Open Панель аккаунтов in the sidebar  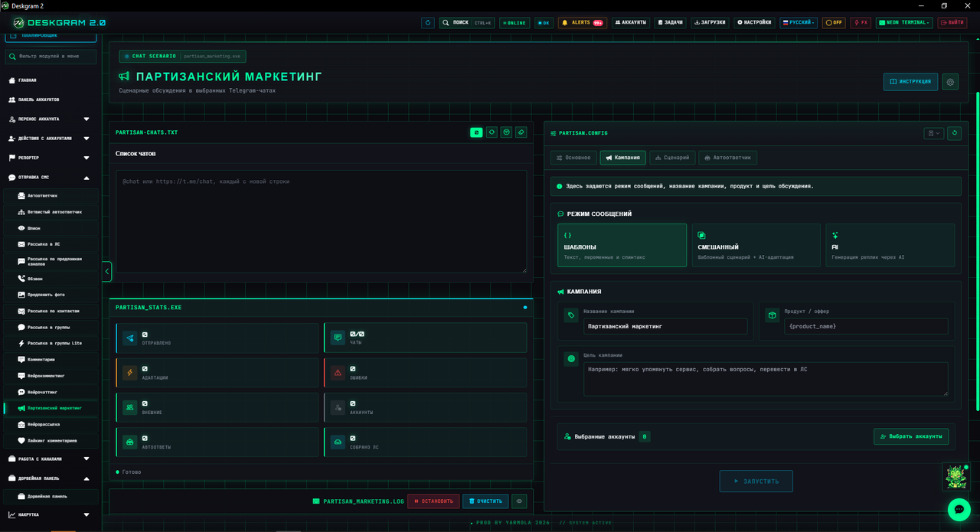click(51, 100)
